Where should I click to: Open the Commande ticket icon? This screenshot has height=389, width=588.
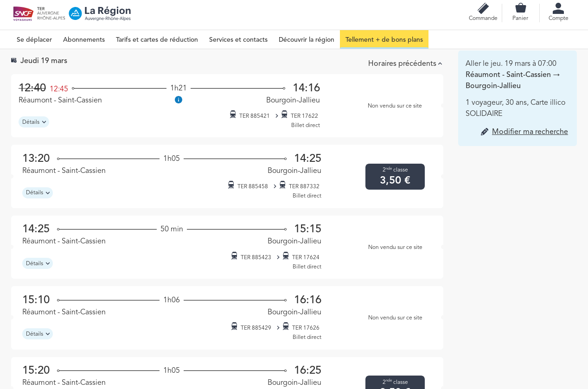pyautogui.click(x=483, y=8)
